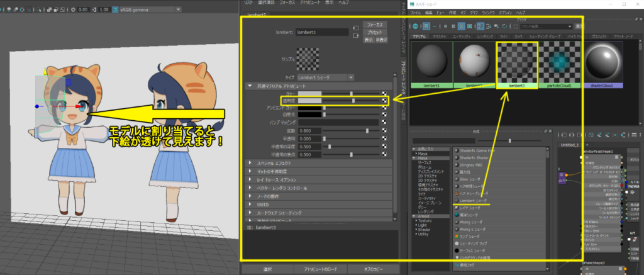Click the viewport exposure icon beside 0.00 field
The image size is (644, 275).
click(73, 9)
